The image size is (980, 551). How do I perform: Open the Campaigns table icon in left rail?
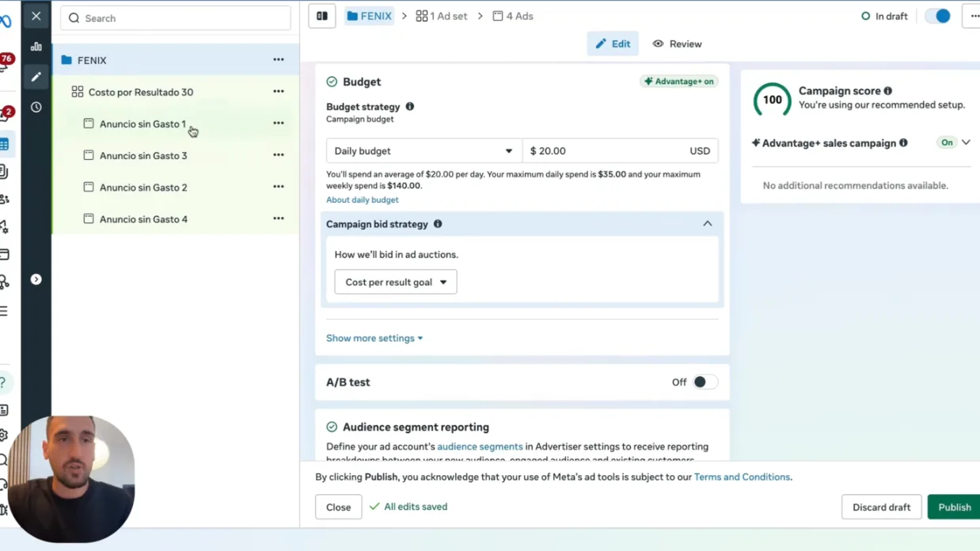[4, 144]
